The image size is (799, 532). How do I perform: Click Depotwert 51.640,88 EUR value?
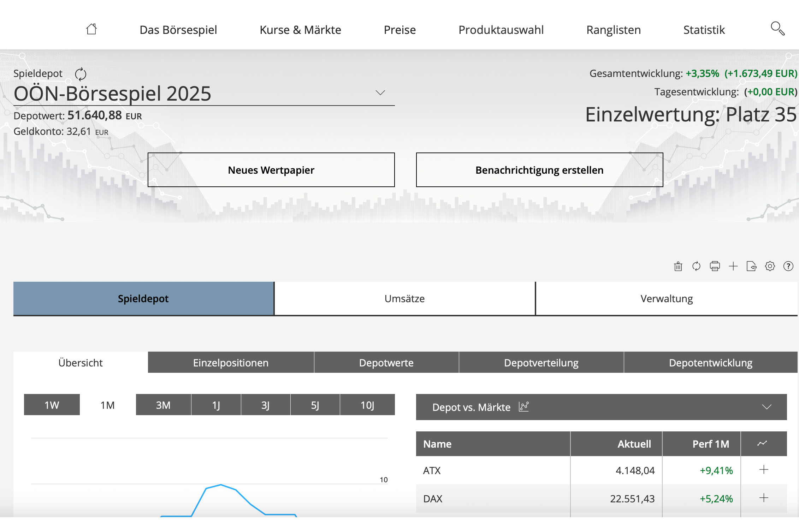coord(105,115)
